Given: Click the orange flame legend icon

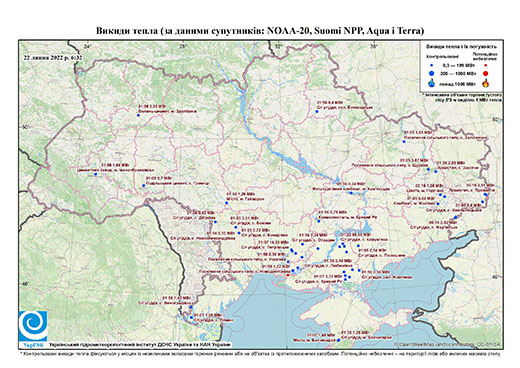Looking at the screenshot, I should (486, 83).
